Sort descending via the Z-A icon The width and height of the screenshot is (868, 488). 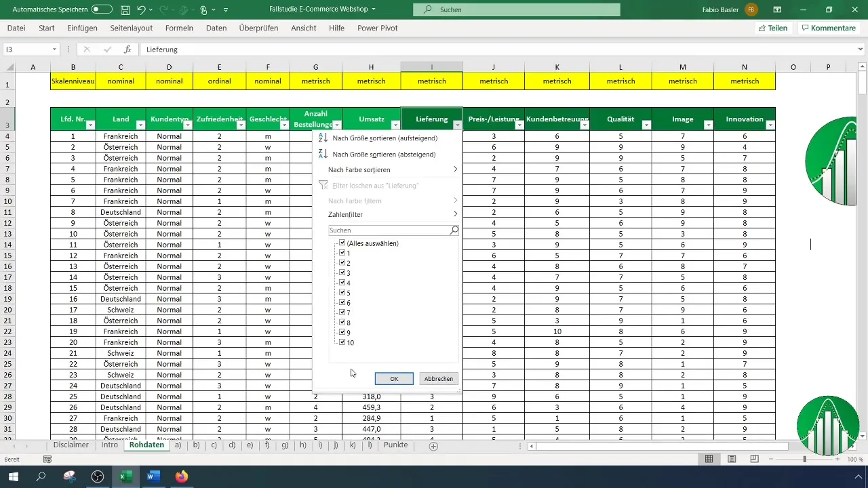[323, 154]
